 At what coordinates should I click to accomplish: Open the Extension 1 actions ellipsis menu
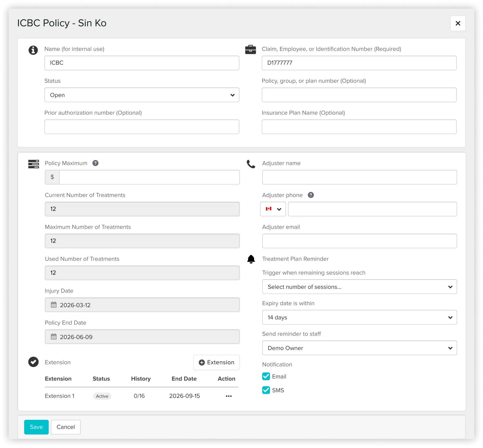click(229, 396)
